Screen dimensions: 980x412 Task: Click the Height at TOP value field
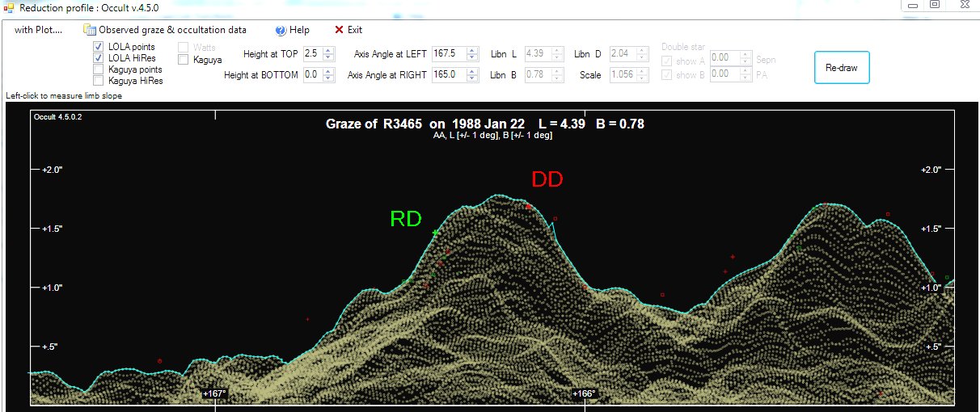point(311,54)
